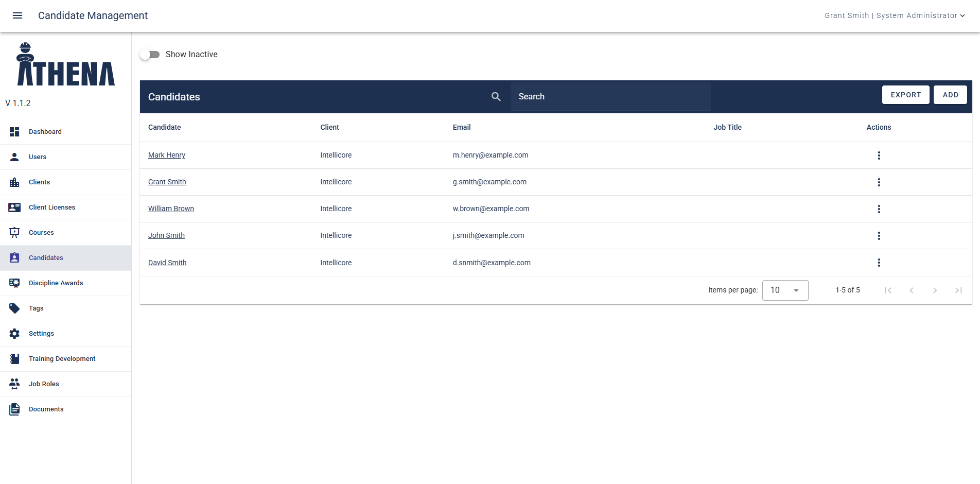The height and width of the screenshot is (484, 980).
Task: Navigate to Tags menu item
Action: pyautogui.click(x=65, y=308)
